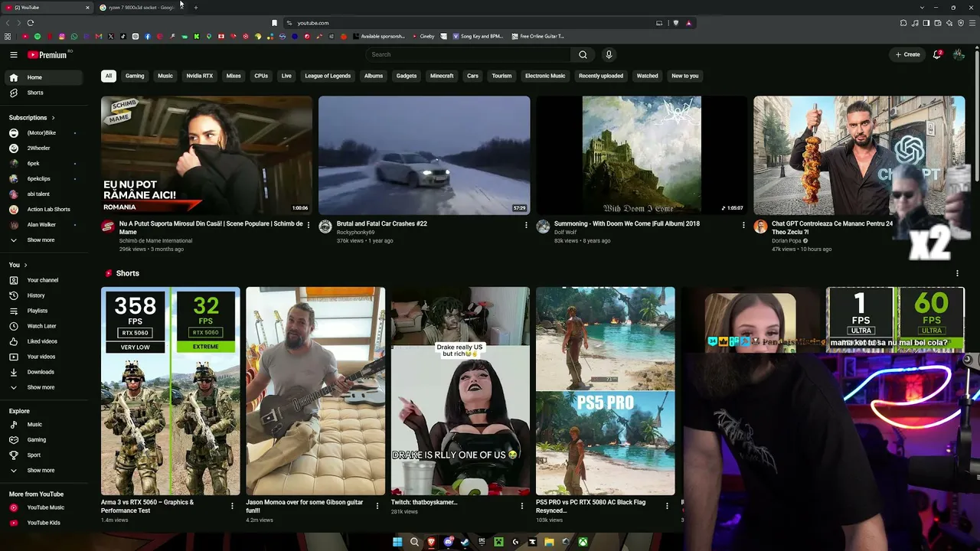This screenshot has width=980, height=551.
Task: Expand the You section with Show more
Action: click(42, 387)
